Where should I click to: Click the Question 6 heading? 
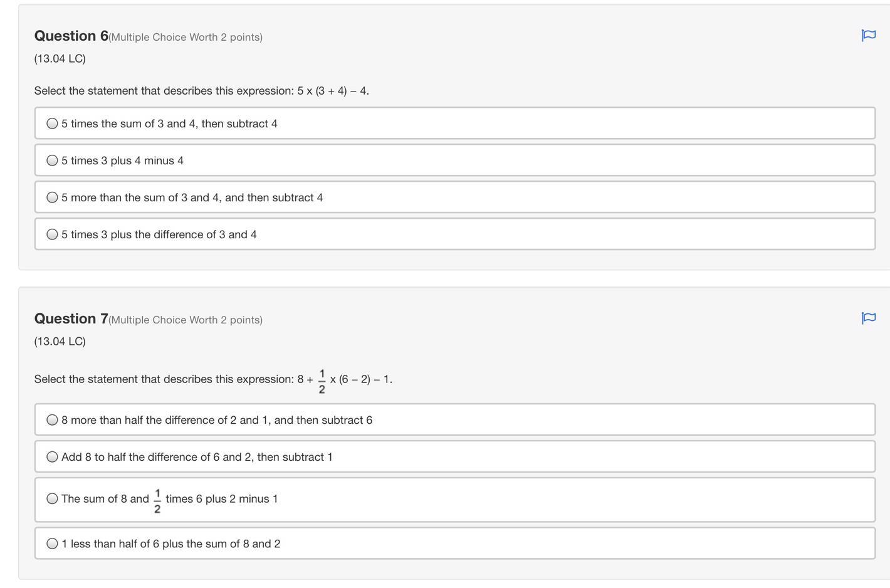click(71, 36)
